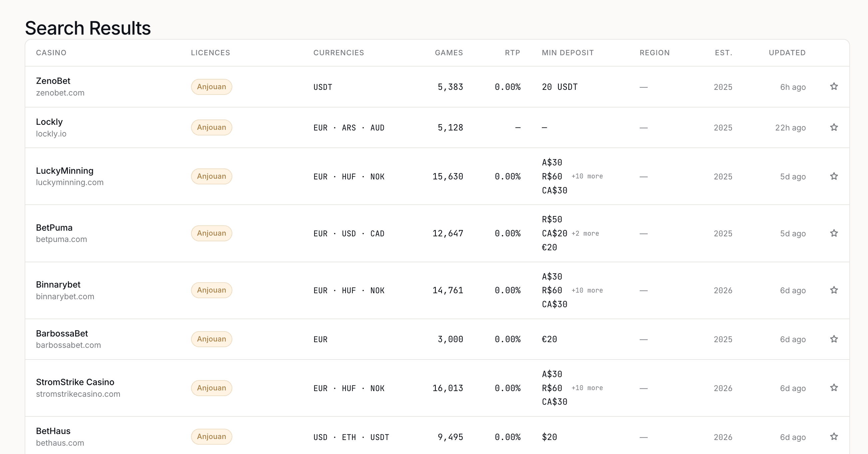Click the Currencies column header

(338, 53)
